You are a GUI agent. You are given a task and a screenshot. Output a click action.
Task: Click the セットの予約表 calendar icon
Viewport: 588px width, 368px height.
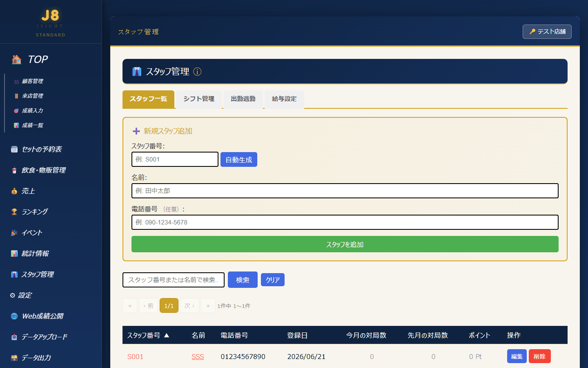pos(14,149)
